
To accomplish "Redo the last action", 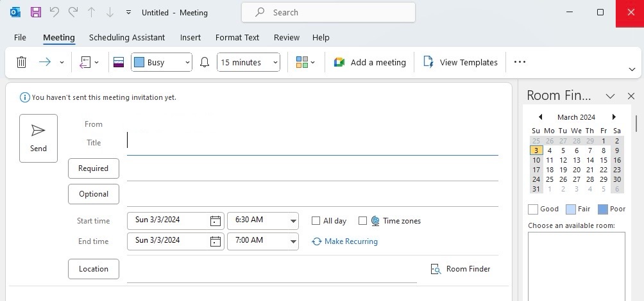I will pyautogui.click(x=72, y=12).
